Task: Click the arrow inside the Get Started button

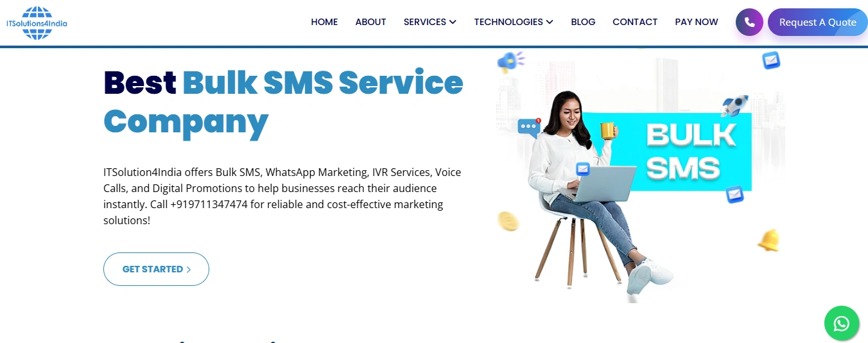Action: 189,270
